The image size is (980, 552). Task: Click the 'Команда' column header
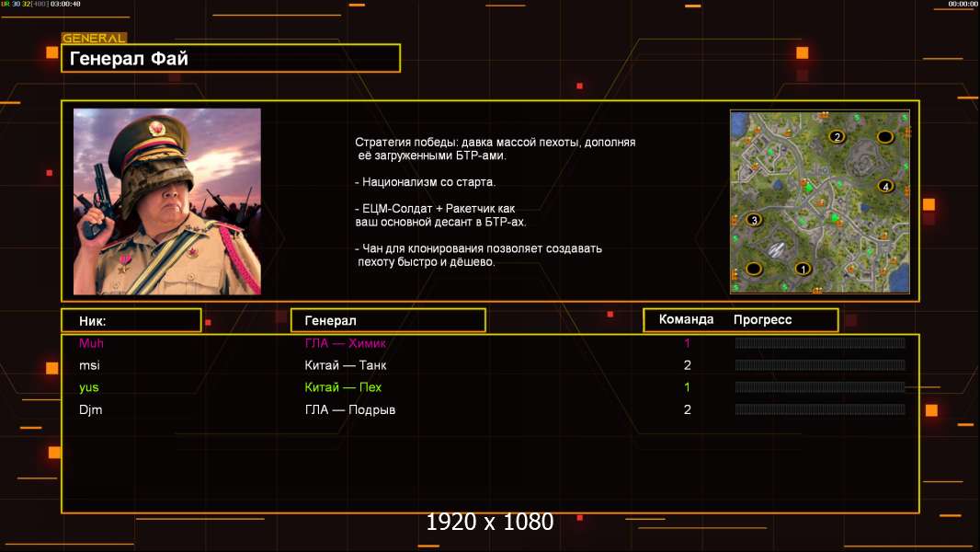tap(686, 319)
